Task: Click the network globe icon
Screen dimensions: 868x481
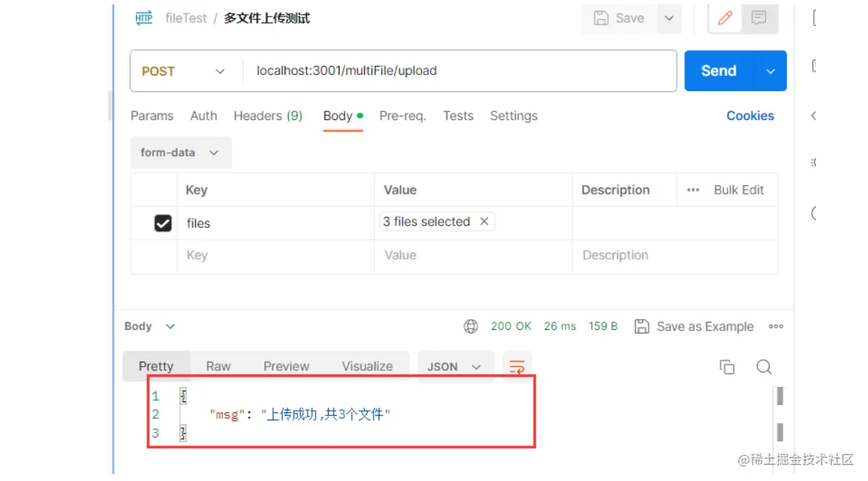Action: click(471, 327)
